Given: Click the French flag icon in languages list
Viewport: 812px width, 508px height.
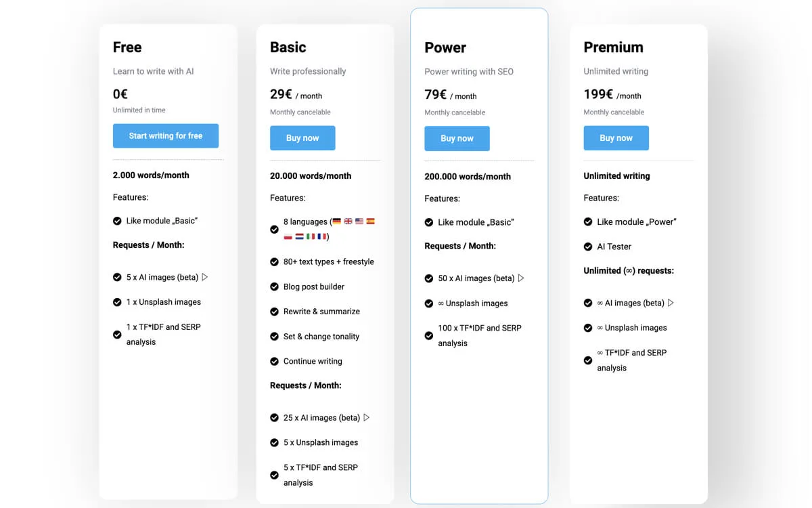Looking at the screenshot, I should (322, 237).
